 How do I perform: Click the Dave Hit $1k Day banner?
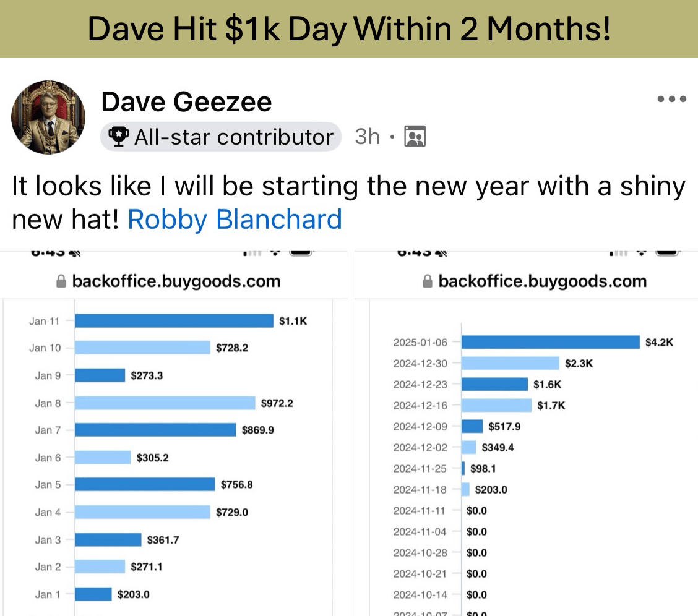coord(349,29)
